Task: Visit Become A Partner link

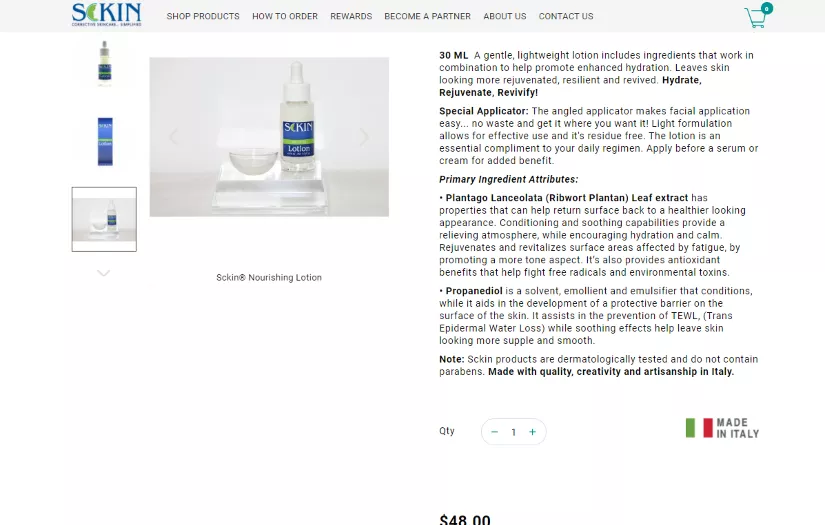Action: click(x=427, y=16)
